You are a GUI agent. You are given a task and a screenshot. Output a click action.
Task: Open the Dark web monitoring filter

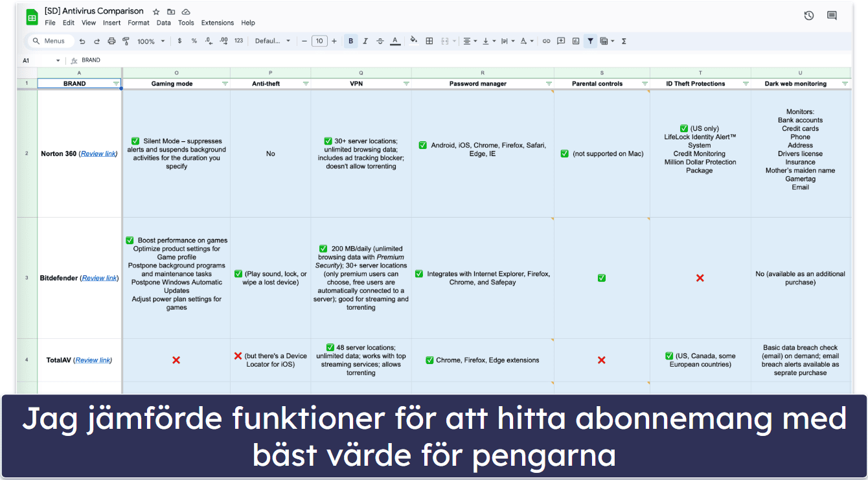pyautogui.click(x=845, y=84)
